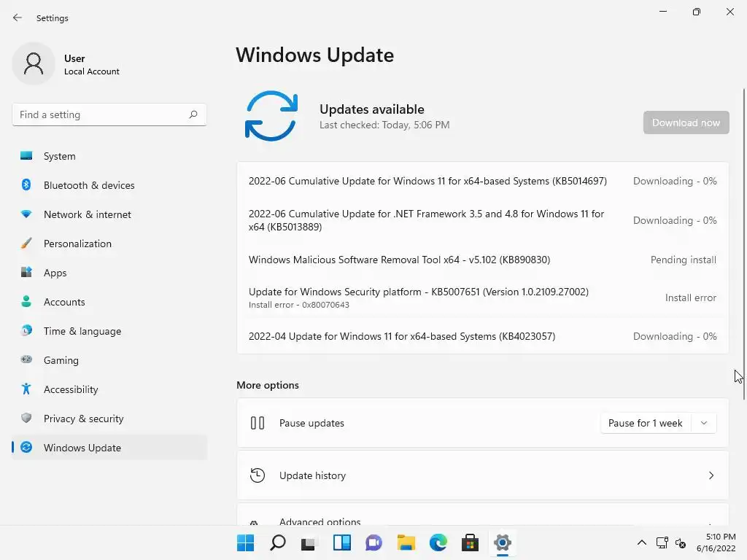The height and width of the screenshot is (560, 747).
Task: Click the Pending install status text
Action: coord(683,260)
